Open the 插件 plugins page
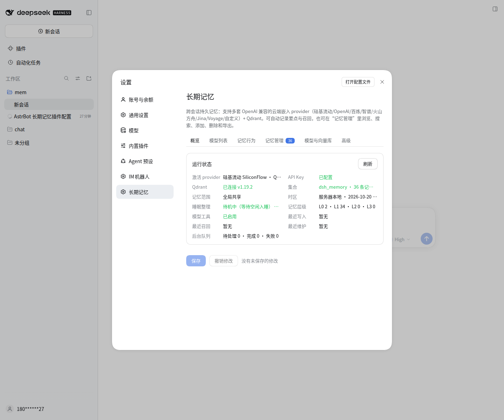Viewport: 504px width, 420px height. (49, 49)
